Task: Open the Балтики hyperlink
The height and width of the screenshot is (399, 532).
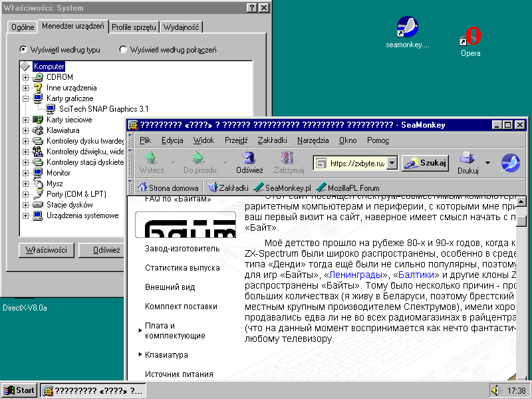Action: click(x=416, y=274)
